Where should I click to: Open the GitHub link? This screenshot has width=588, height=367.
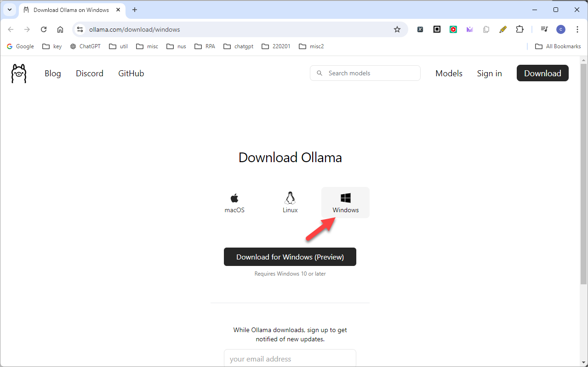pyautogui.click(x=131, y=73)
